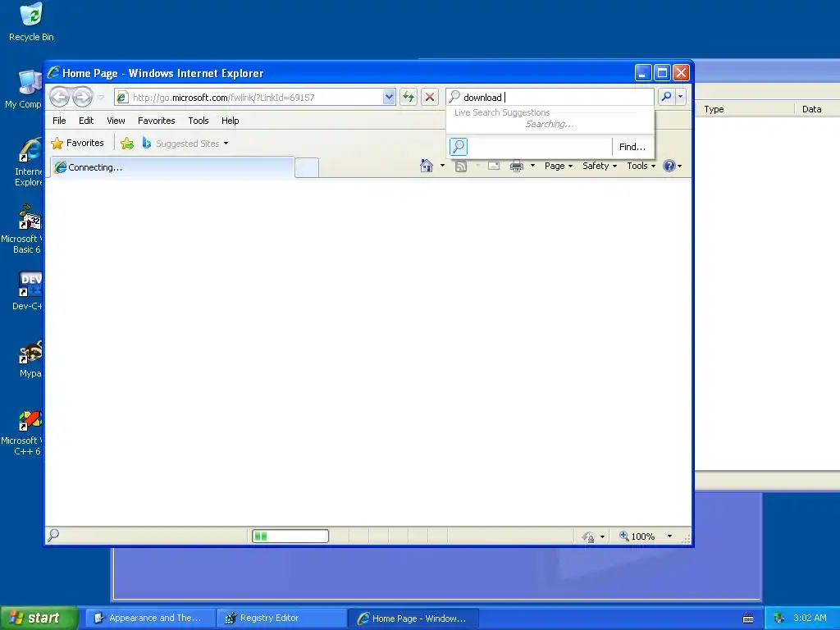Select the Connecting... tab
840x630 pixels.
coord(172,167)
